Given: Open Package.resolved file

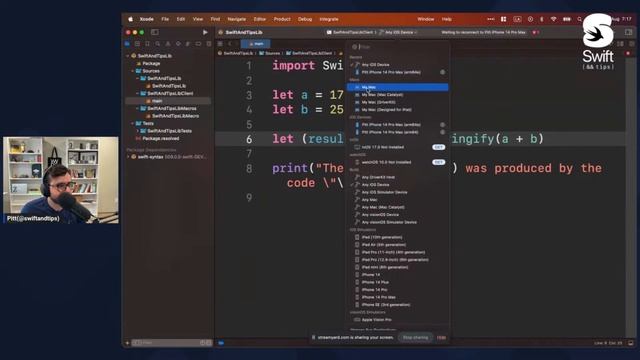Looking at the screenshot, I should coord(160,138).
